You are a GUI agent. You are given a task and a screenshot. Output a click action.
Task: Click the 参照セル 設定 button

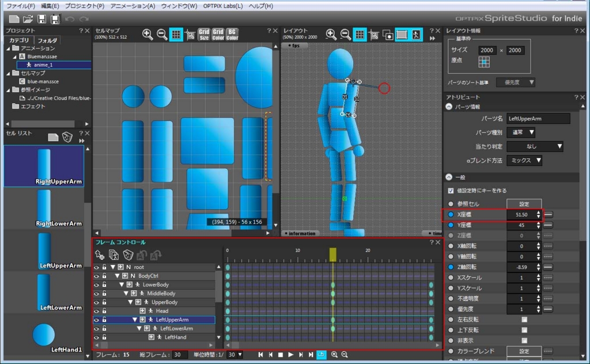[x=524, y=204]
